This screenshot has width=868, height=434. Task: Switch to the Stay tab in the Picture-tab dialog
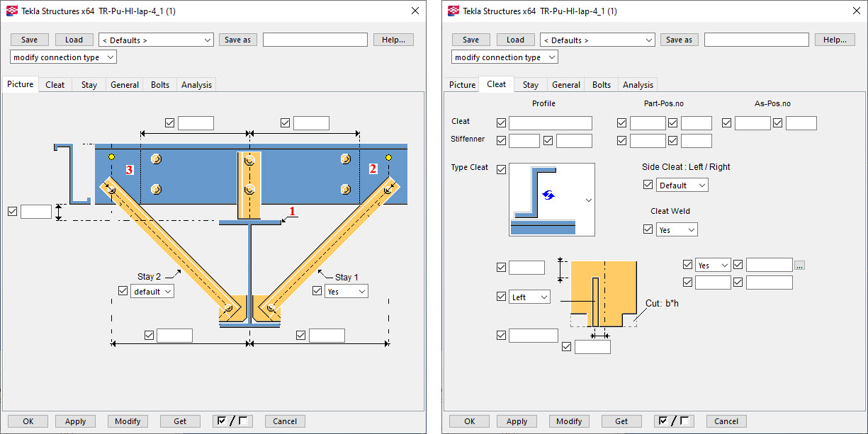89,85
